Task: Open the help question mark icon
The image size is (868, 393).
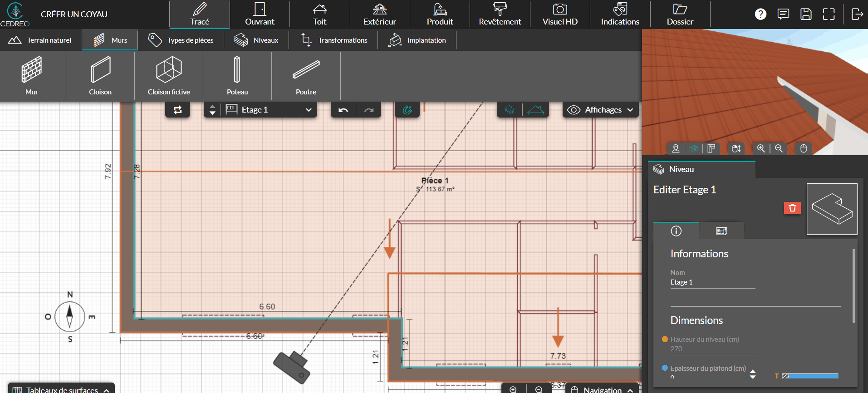Action: pos(760,14)
